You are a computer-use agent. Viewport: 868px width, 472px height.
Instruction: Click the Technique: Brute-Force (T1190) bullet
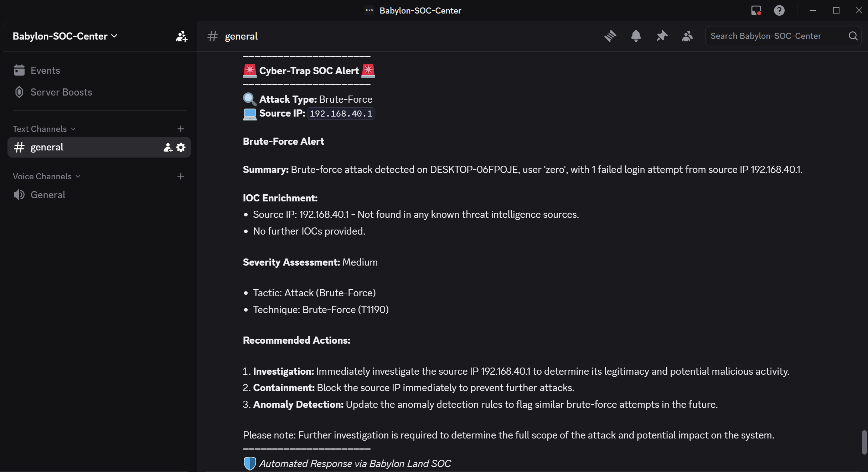pyautogui.click(x=321, y=309)
